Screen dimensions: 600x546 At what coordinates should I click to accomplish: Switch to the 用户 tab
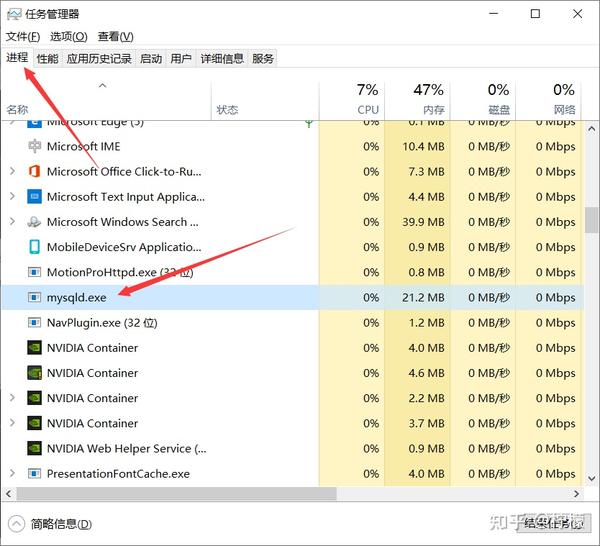181,59
